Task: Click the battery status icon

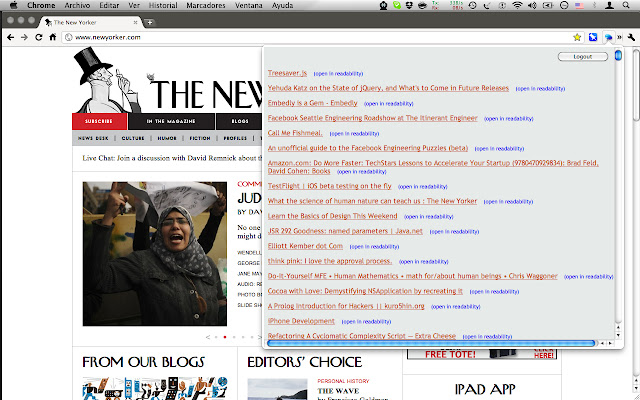Action: (x=547, y=5)
